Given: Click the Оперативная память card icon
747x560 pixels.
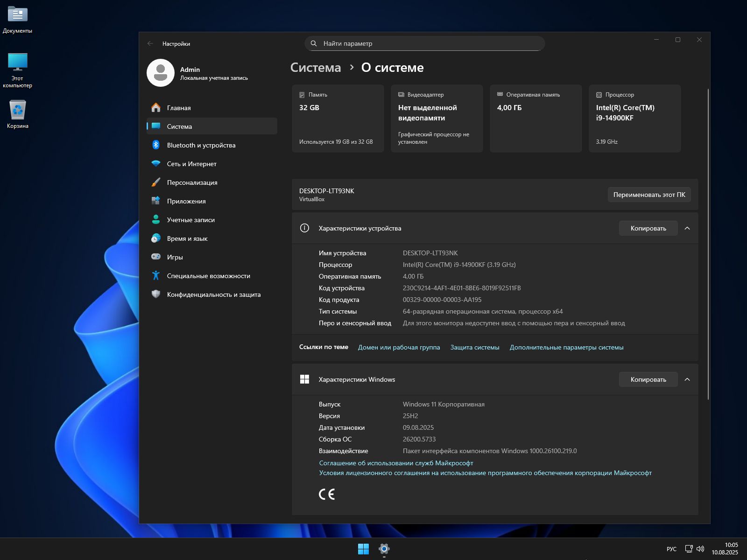Looking at the screenshot, I should pos(500,95).
